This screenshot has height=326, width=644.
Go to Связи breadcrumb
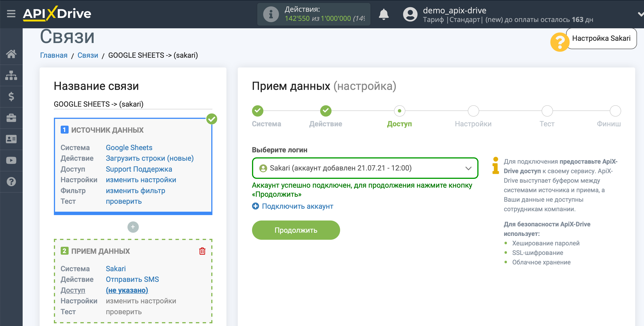click(88, 55)
